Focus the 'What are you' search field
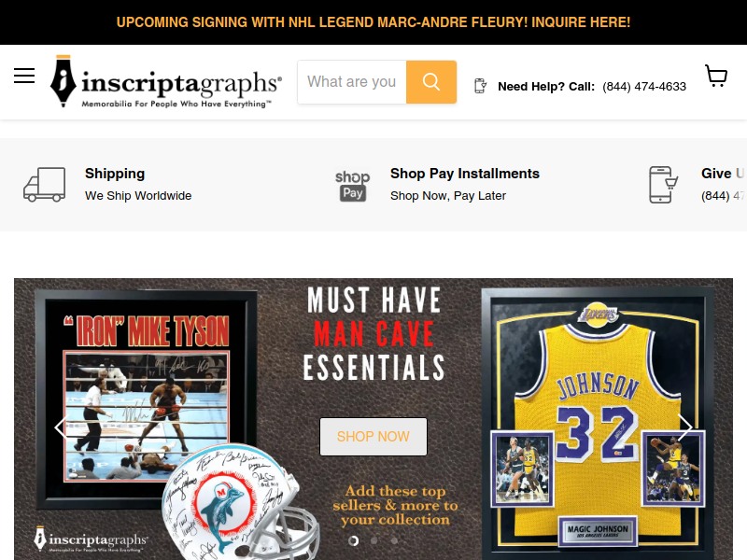 pos(352,82)
